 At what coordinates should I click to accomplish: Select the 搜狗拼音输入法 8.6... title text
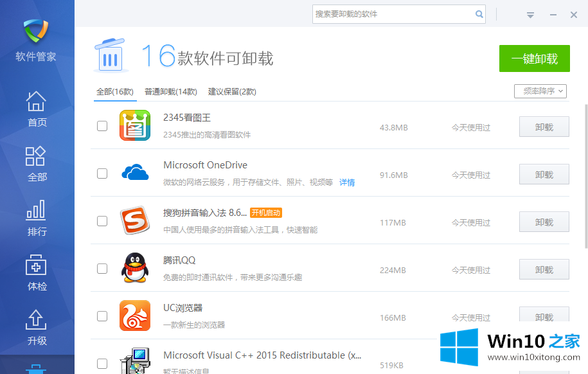(205, 213)
